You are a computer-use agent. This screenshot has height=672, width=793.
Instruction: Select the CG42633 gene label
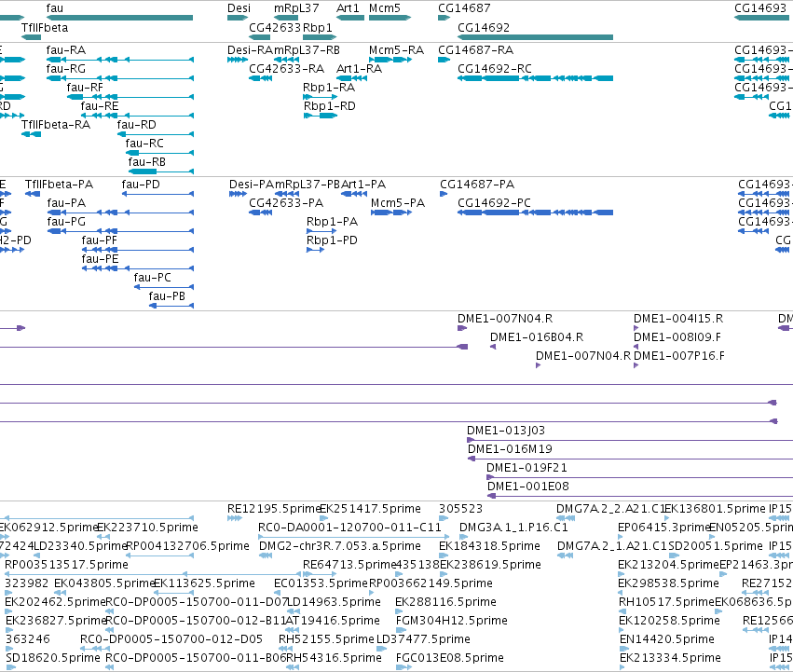275,27
